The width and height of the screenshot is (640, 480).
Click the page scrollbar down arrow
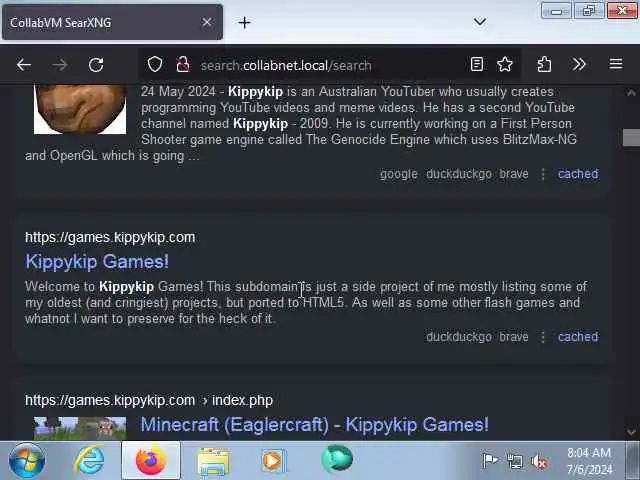point(631,431)
